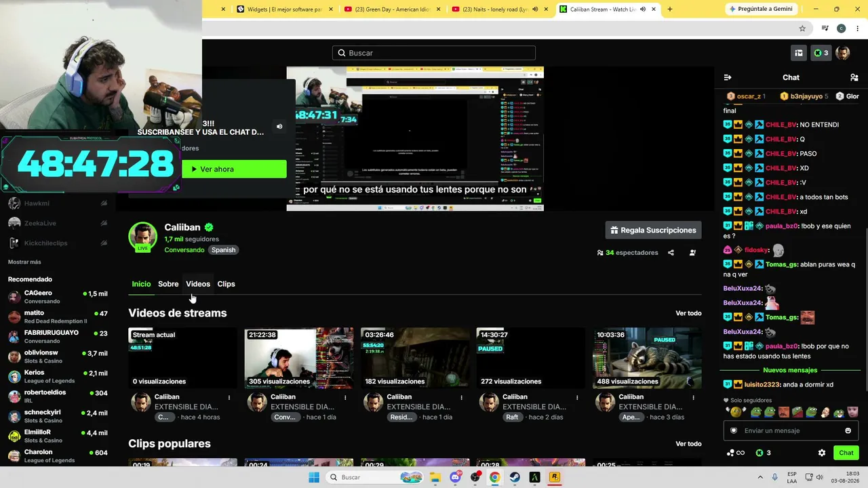This screenshot has height=488, width=868.
Task: Bookmark this page with the star icon
Action: 802,28
